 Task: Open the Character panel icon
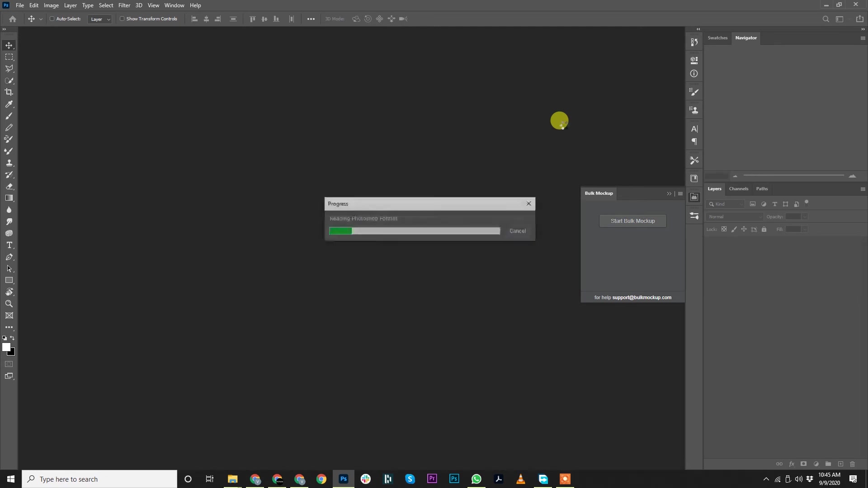tap(694, 129)
